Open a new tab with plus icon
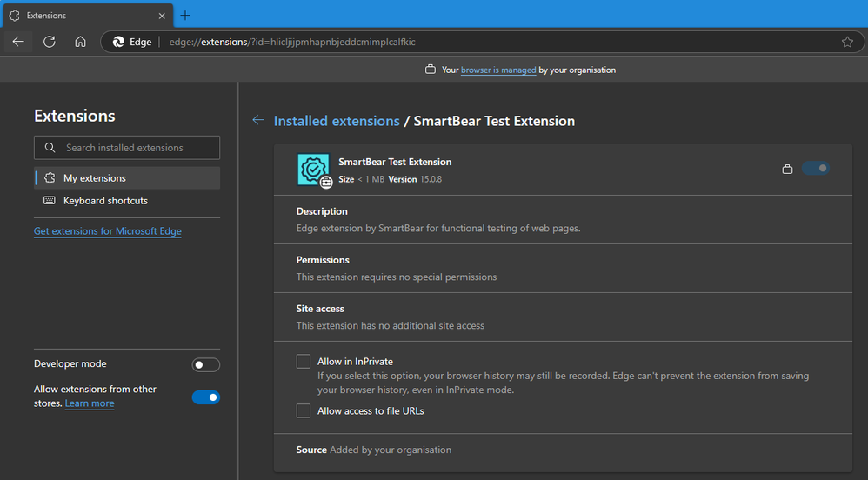The image size is (868, 480). 185,16
